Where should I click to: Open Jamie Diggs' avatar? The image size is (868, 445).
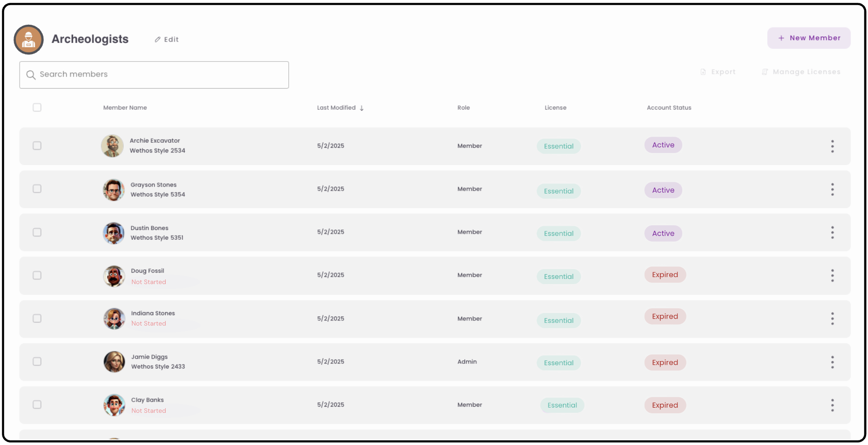[x=114, y=362]
